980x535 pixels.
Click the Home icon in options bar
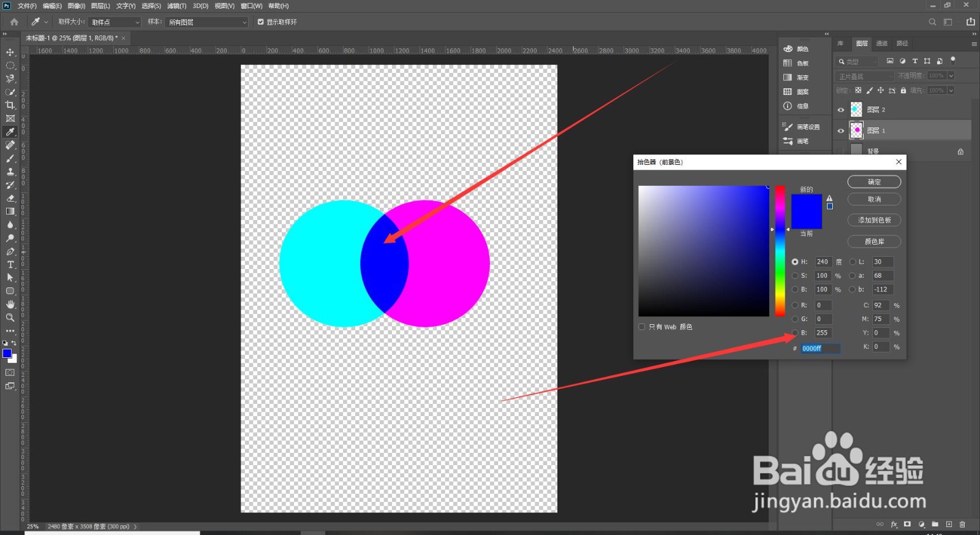(14, 21)
